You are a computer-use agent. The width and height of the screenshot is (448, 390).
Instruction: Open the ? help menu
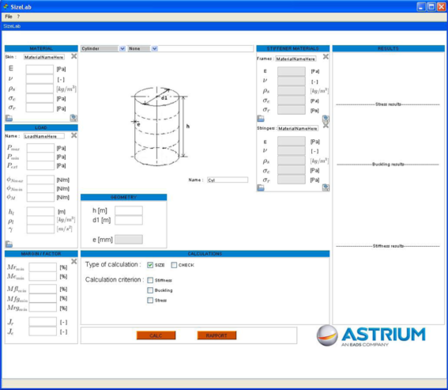tap(19, 17)
